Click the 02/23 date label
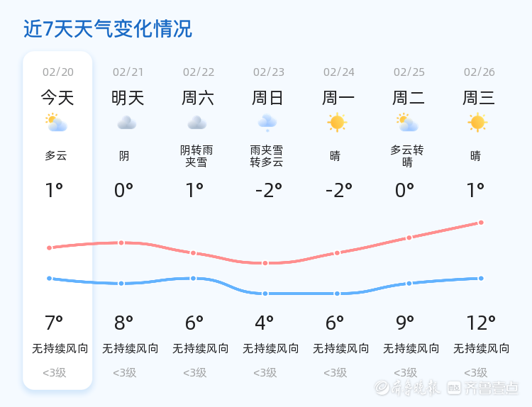 point(269,72)
